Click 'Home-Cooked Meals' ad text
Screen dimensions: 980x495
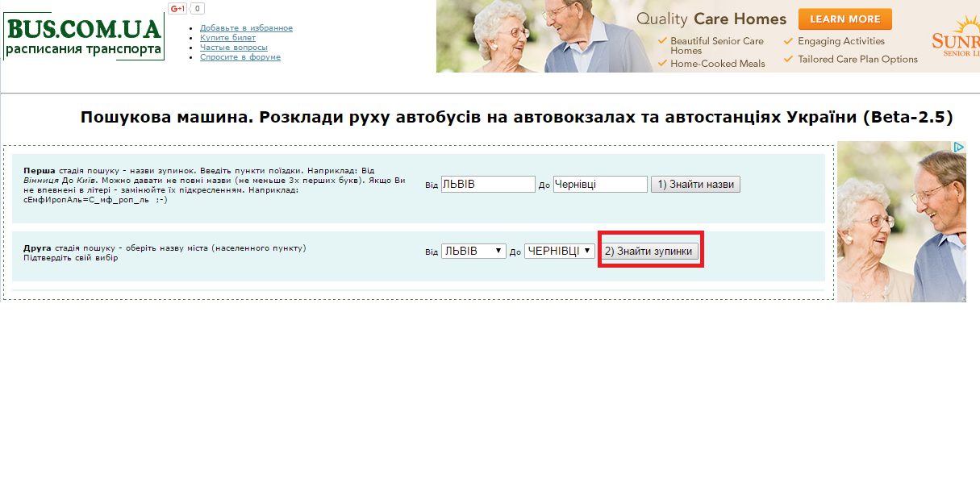coord(718,64)
